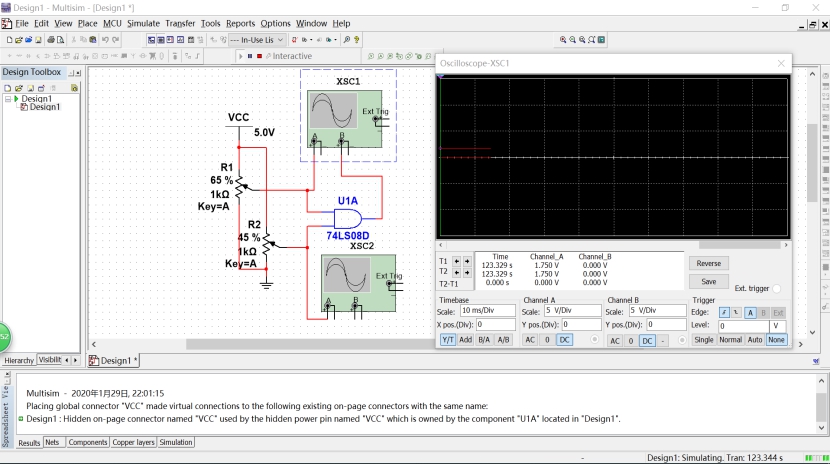Image resolution: width=830 pixels, height=465 pixels.
Task: Toggle the Spreadsheet View toolbar icon
Action: tap(161, 40)
